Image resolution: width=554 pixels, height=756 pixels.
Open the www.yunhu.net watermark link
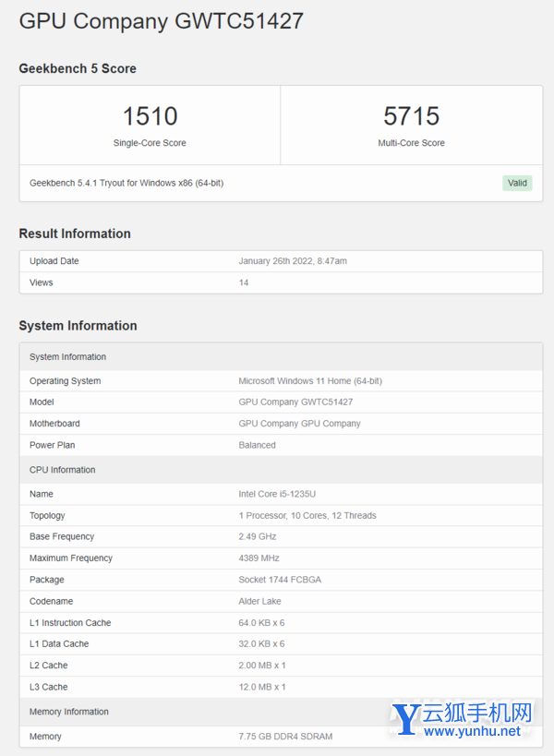pyautogui.click(x=472, y=731)
